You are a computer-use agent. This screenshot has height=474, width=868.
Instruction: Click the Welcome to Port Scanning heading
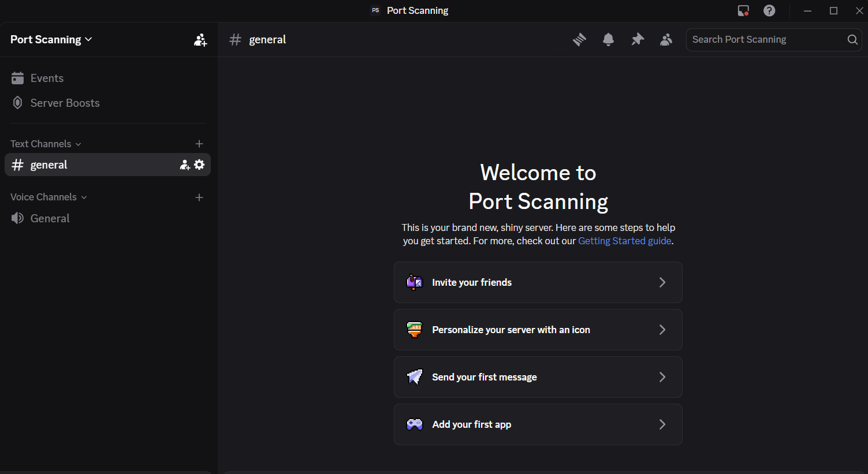(538, 187)
